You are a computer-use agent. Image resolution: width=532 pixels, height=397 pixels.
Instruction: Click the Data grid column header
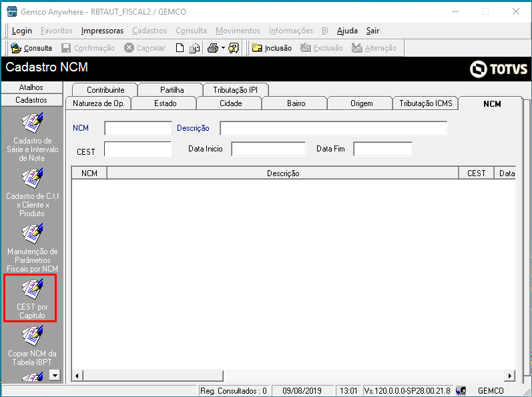pos(505,173)
